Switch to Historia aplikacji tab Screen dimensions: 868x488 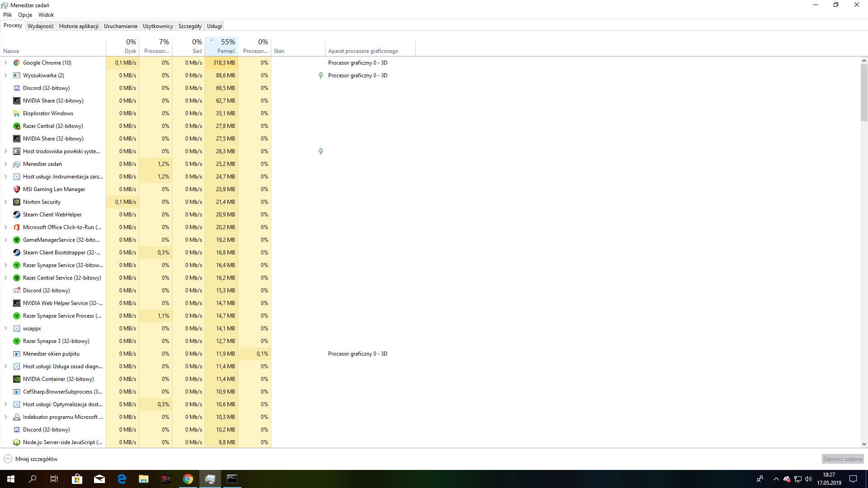(x=79, y=26)
